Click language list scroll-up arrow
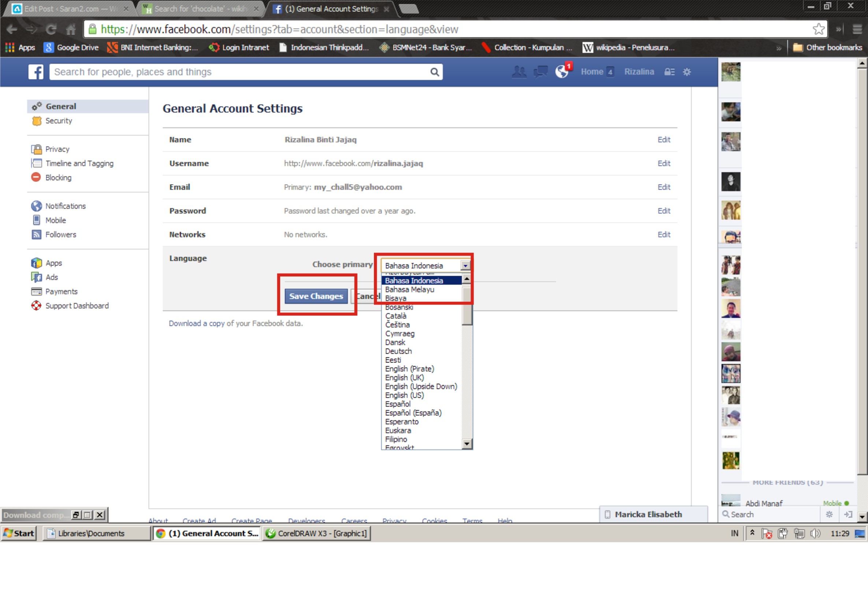 pyautogui.click(x=467, y=279)
